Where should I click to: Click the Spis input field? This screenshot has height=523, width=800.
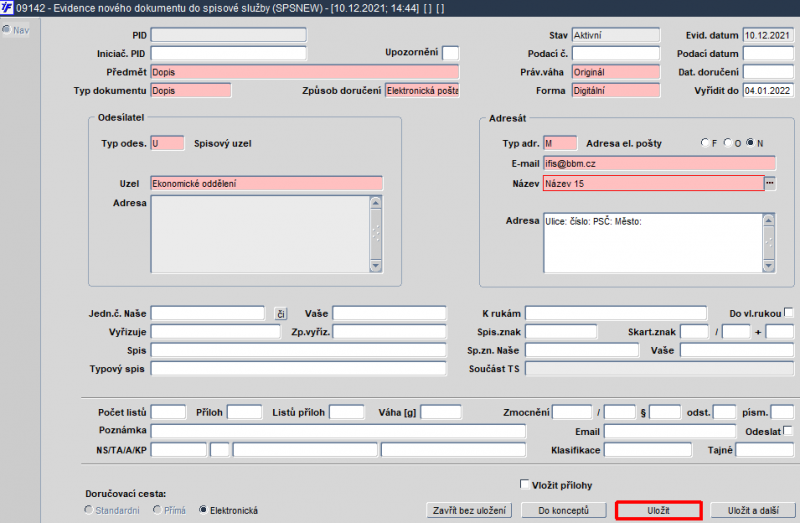pos(298,350)
